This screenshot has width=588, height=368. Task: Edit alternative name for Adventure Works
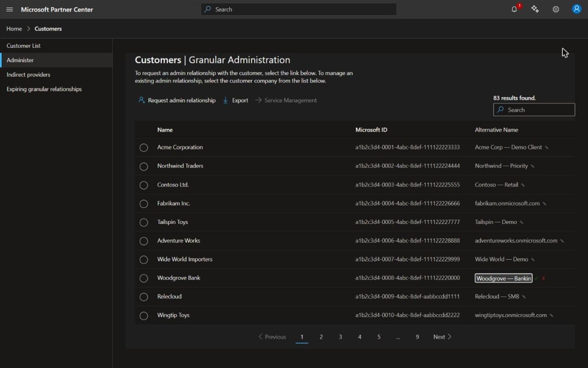coord(562,241)
